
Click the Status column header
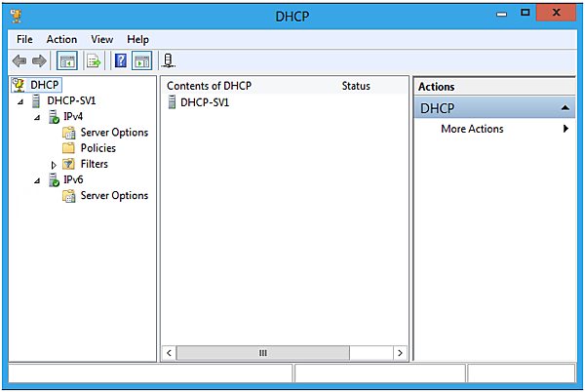tap(356, 86)
